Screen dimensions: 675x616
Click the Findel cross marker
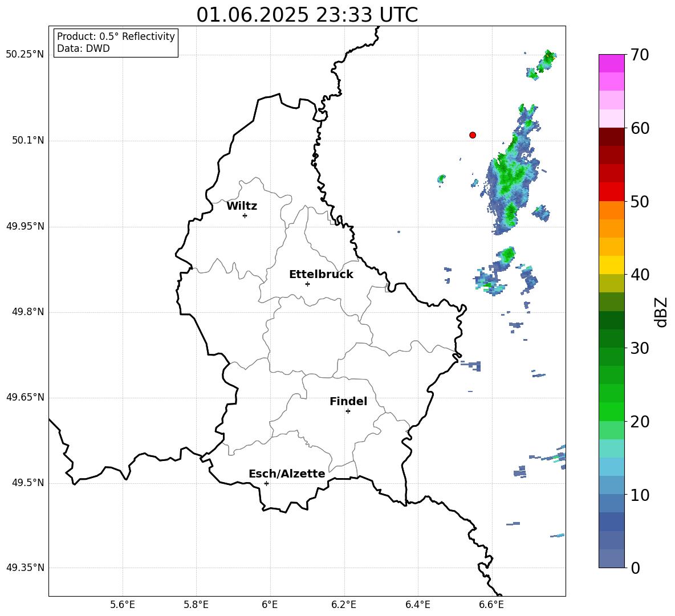(x=348, y=411)
